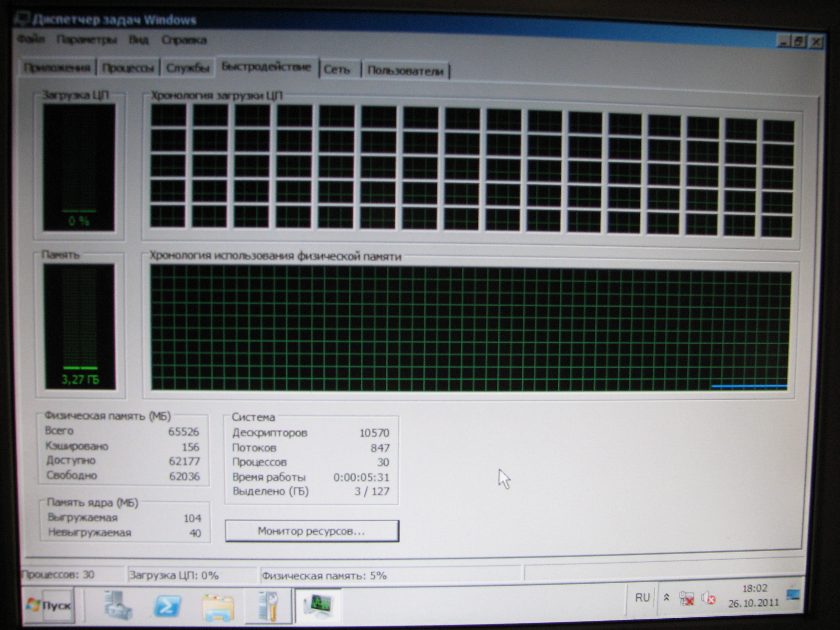Click the Всего value 65526

[x=184, y=431]
